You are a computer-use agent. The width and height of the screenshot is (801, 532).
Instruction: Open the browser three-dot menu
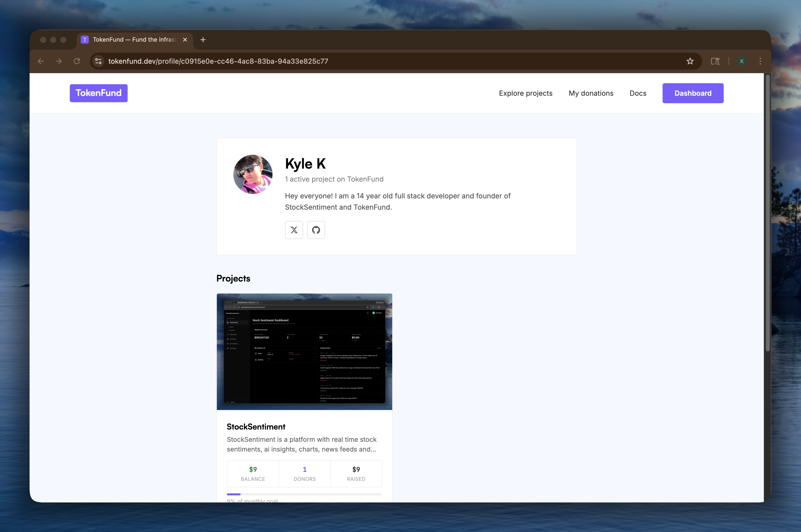[x=760, y=61]
